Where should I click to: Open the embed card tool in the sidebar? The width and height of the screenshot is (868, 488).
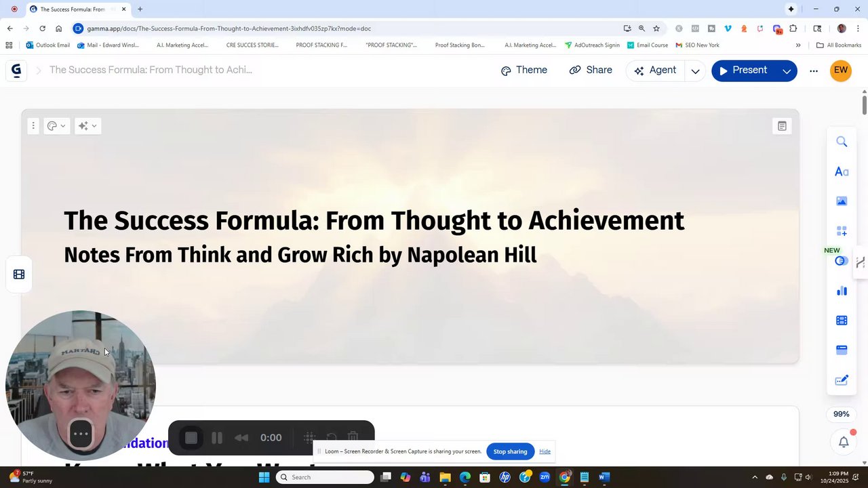[x=842, y=350]
